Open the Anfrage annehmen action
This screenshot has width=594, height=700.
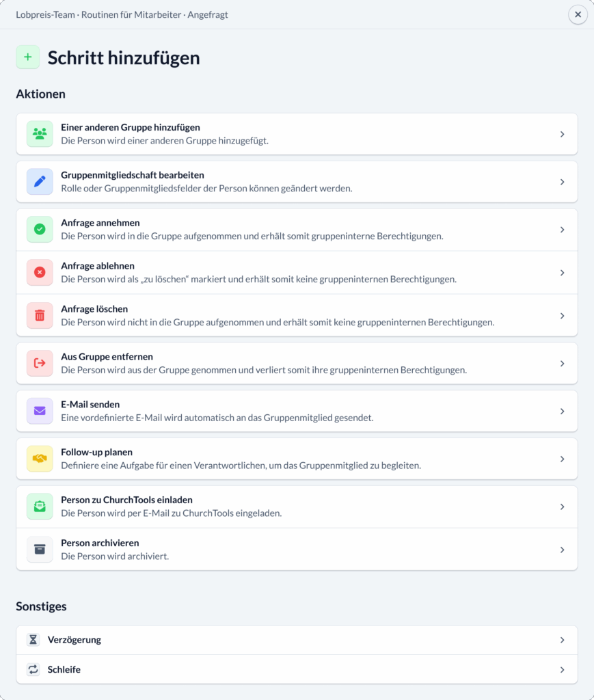pos(297,230)
